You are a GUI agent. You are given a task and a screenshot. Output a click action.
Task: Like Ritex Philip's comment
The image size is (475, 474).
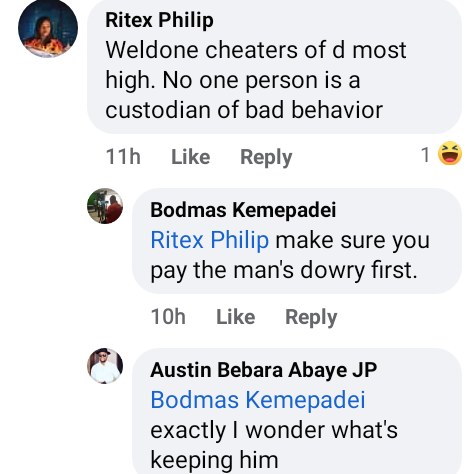[x=190, y=157]
